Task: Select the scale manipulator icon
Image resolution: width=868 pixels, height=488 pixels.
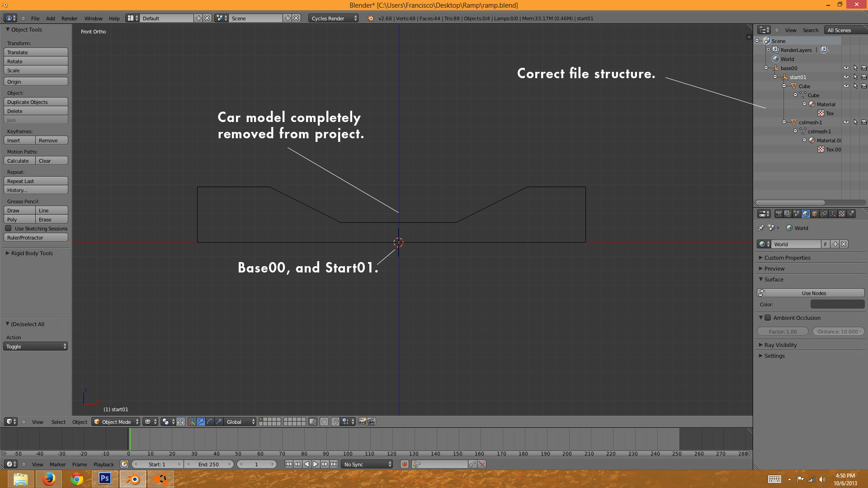Action: click(x=219, y=422)
